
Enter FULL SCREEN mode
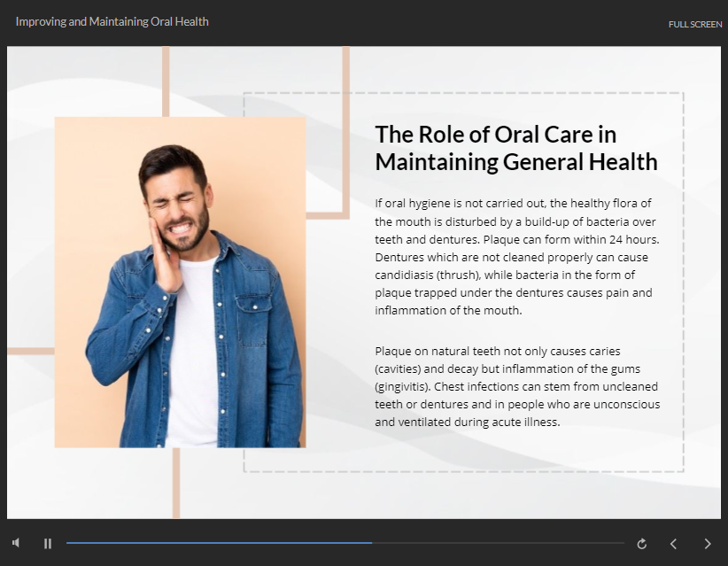coord(695,25)
